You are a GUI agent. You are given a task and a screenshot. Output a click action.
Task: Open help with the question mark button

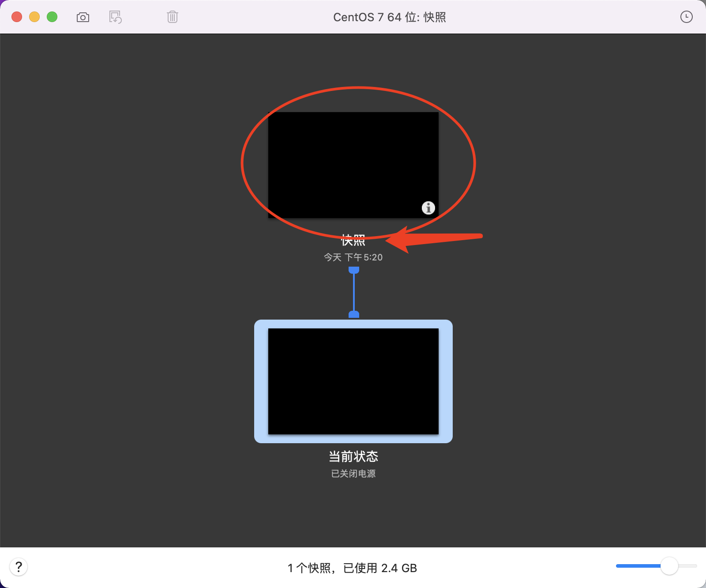pos(19,567)
